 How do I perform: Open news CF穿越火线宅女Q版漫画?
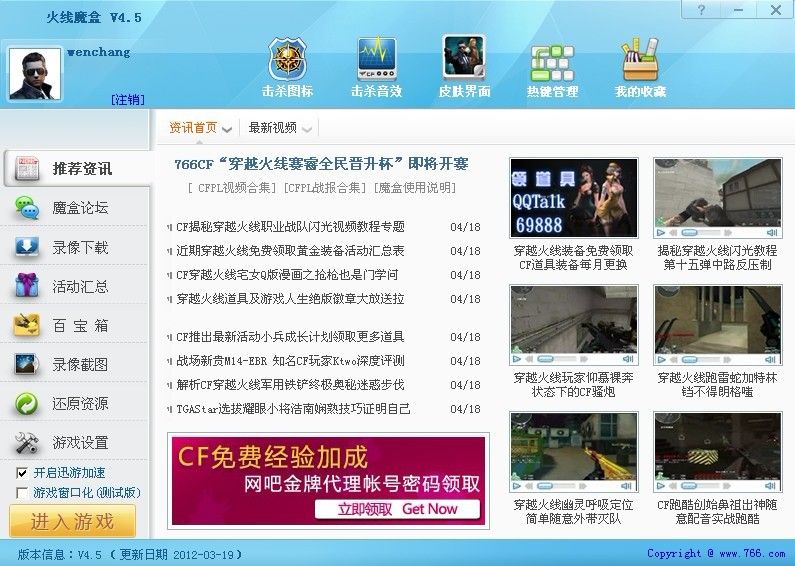[286, 275]
